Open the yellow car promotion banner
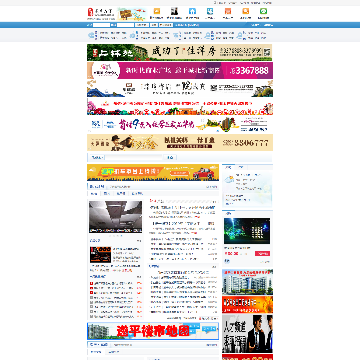This screenshot has height=360, width=360. [153, 172]
